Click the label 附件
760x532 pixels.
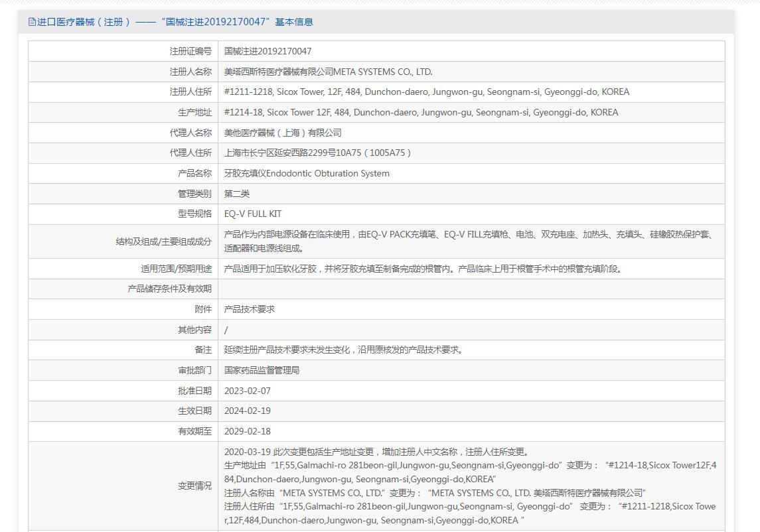pyautogui.click(x=203, y=309)
